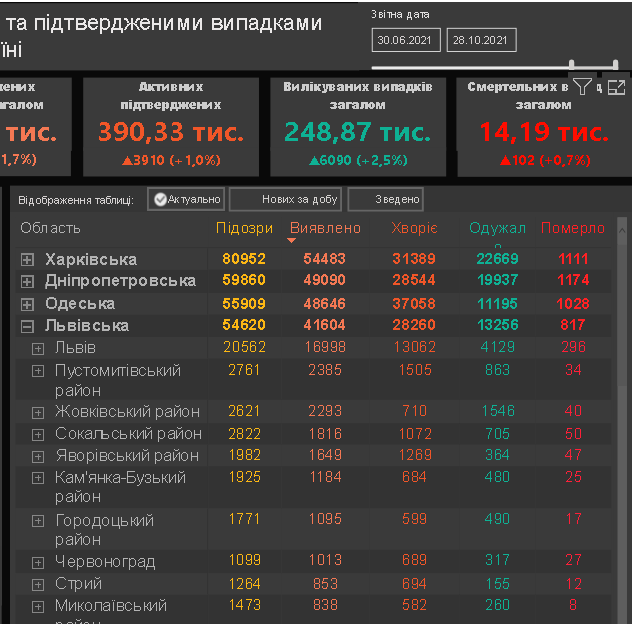633x624 pixels.
Task: Click the start date field 30.06.2021
Action: click(x=405, y=41)
